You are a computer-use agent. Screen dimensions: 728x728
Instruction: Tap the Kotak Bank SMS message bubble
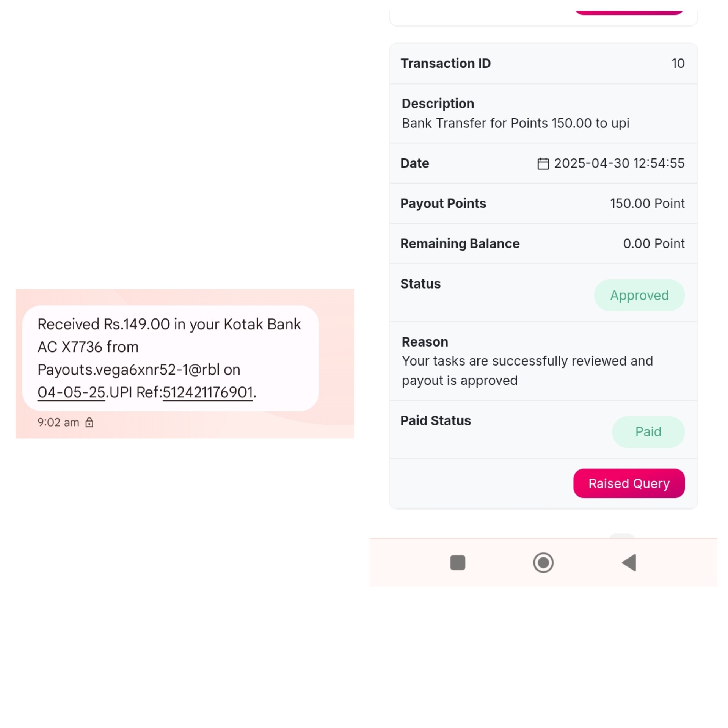171,358
